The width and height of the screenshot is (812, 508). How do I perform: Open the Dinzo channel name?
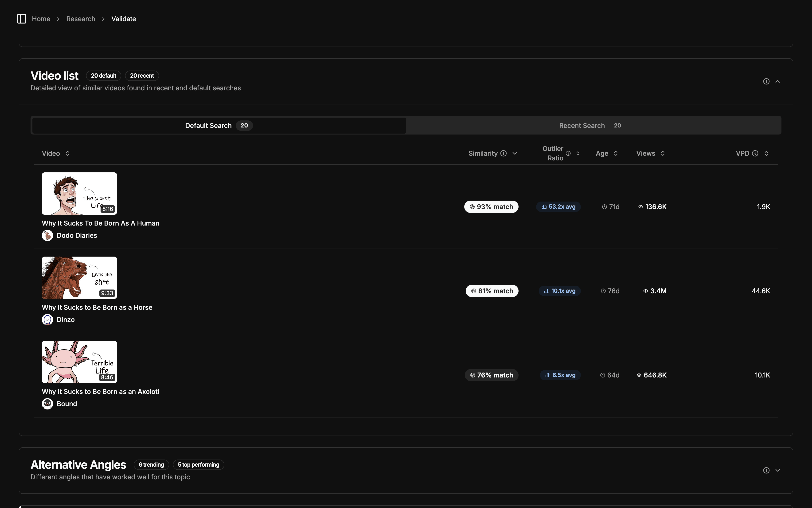pos(66,320)
